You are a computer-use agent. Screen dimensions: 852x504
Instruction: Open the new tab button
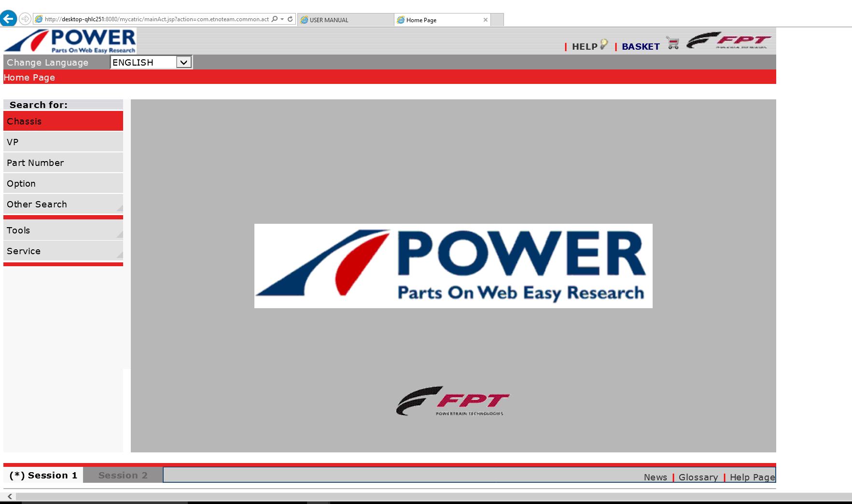tap(497, 19)
